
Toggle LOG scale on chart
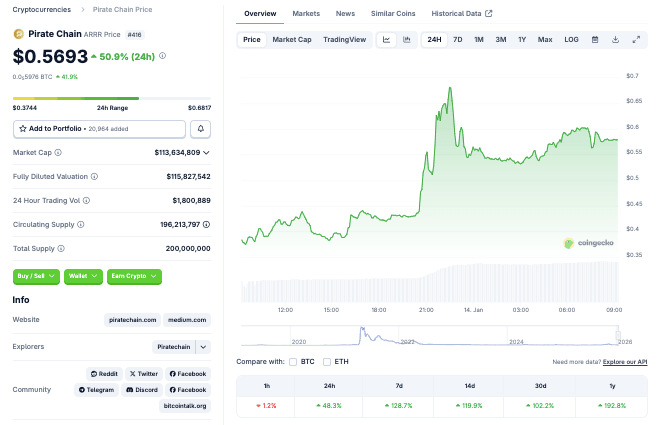(x=571, y=39)
